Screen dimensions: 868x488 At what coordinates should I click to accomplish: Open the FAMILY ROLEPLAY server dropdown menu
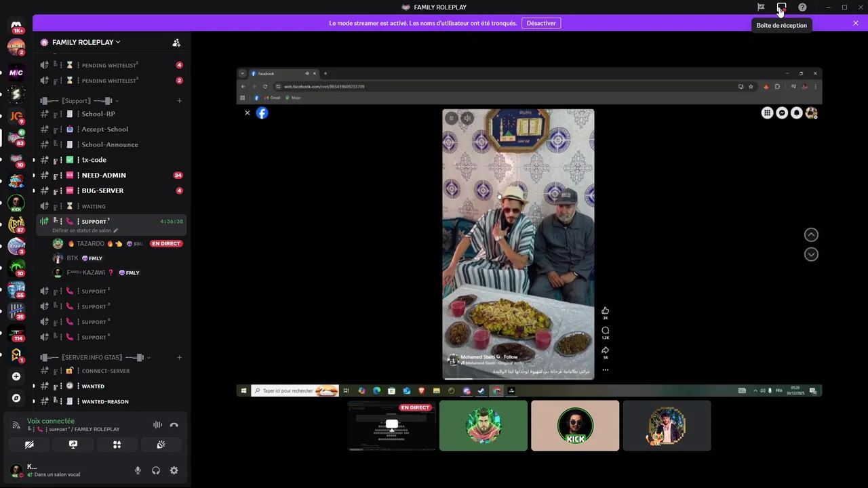pos(86,42)
